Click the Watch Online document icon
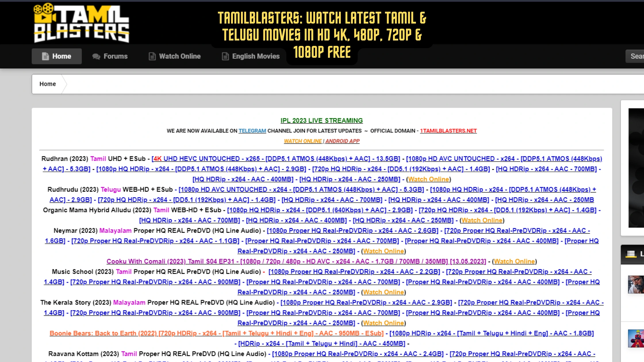 (x=152, y=56)
